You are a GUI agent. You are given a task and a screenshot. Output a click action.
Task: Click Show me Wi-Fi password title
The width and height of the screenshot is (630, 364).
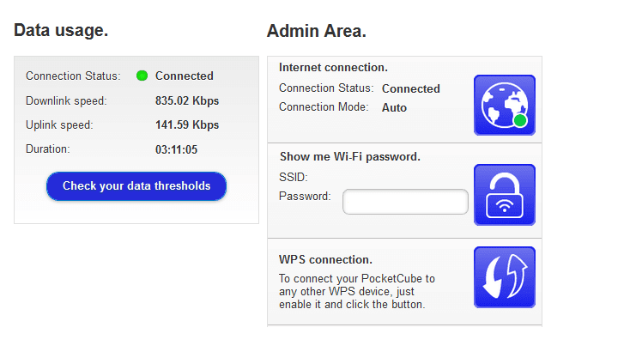pos(350,156)
